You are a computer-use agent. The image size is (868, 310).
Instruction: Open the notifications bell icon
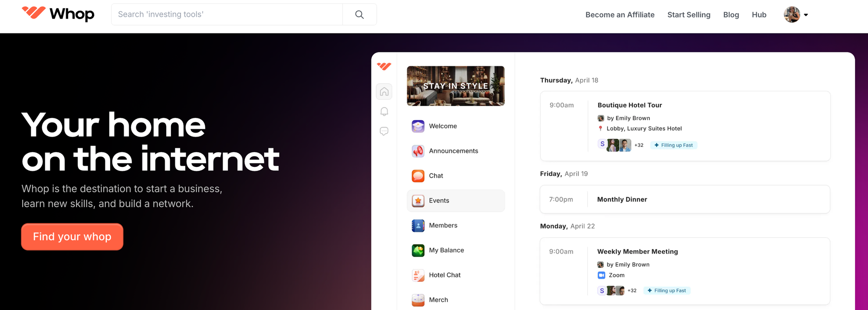pyautogui.click(x=384, y=111)
